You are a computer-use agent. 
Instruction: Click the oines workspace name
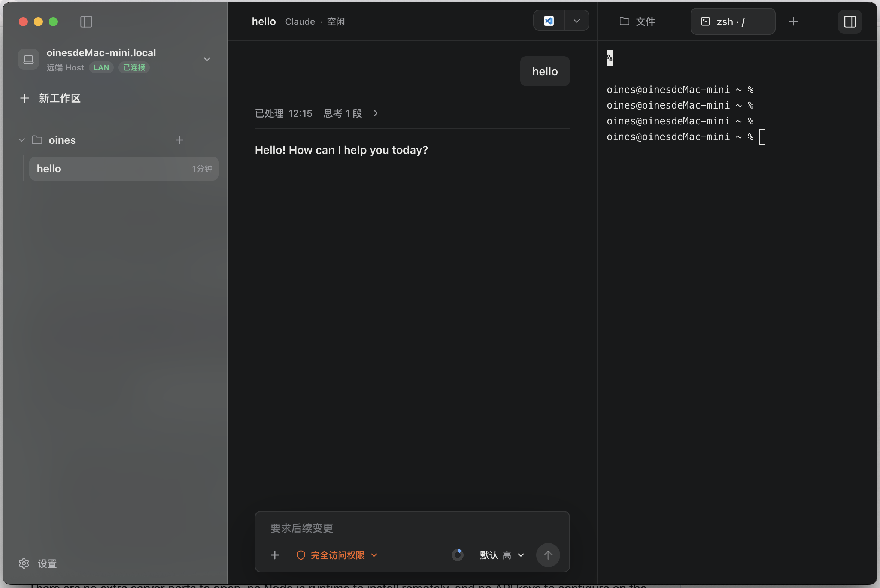(62, 140)
